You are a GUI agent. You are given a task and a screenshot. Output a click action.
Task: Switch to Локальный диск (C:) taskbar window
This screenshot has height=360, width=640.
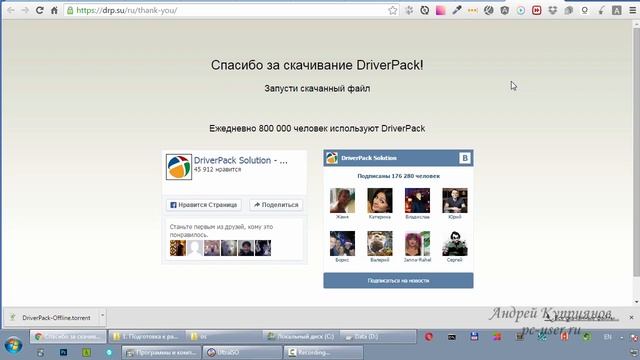coord(300,337)
